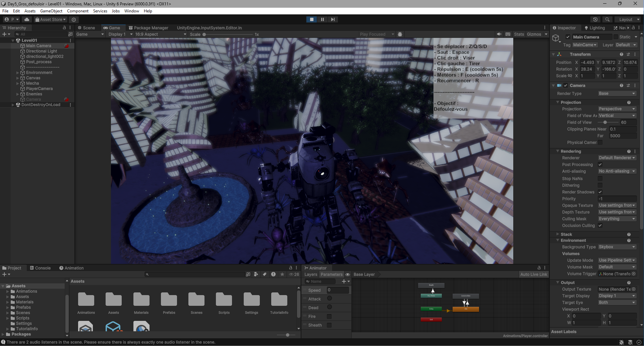Uncheck Render Shadows on camera
Viewport: 644px width, 346px height.
pos(600,192)
